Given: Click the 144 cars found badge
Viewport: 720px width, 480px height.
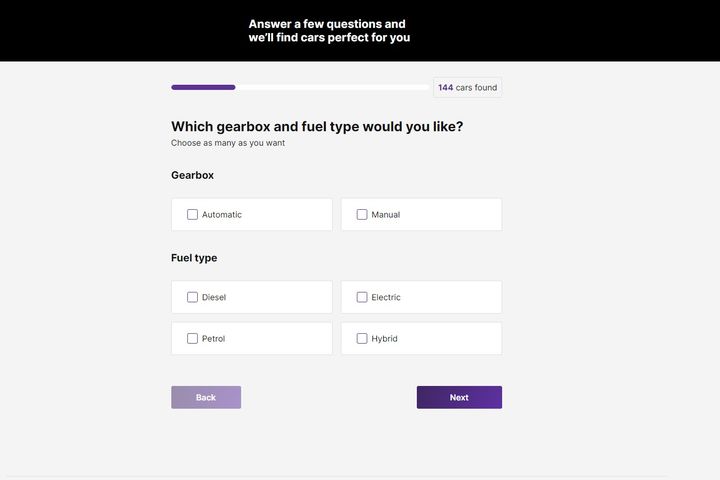Looking at the screenshot, I should 467,88.
